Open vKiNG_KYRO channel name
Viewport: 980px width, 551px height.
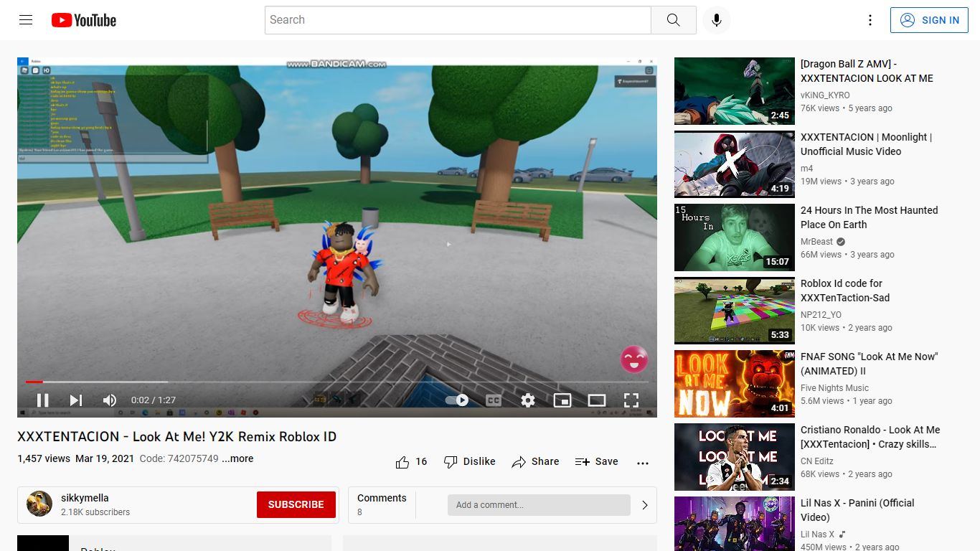[825, 95]
